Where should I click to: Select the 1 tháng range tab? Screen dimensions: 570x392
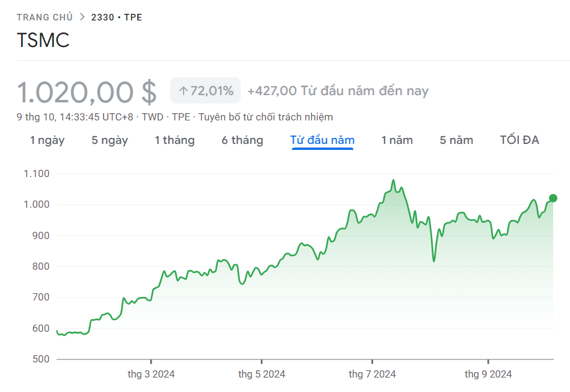coord(175,140)
